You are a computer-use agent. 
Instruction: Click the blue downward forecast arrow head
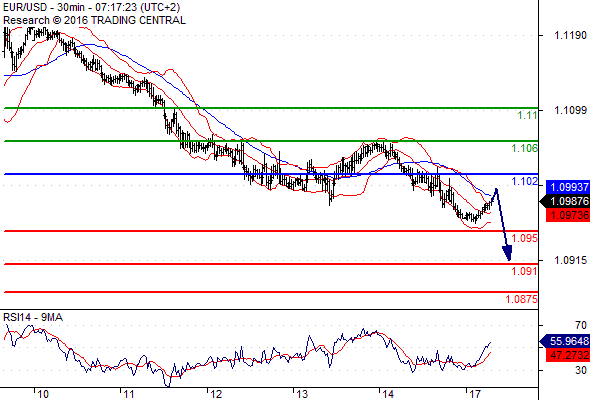click(x=508, y=253)
